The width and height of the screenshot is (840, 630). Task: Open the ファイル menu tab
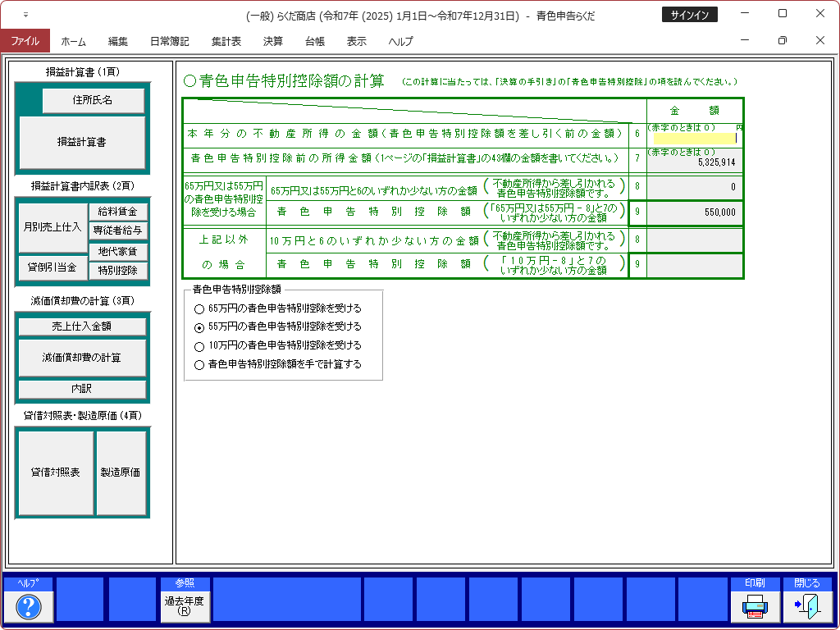click(x=25, y=41)
